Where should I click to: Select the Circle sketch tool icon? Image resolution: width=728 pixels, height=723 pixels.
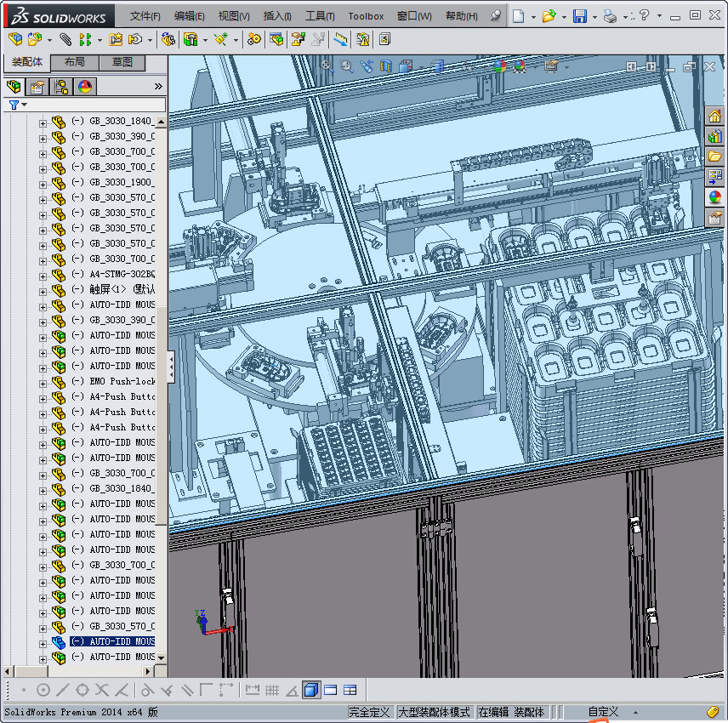click(42, 689)
